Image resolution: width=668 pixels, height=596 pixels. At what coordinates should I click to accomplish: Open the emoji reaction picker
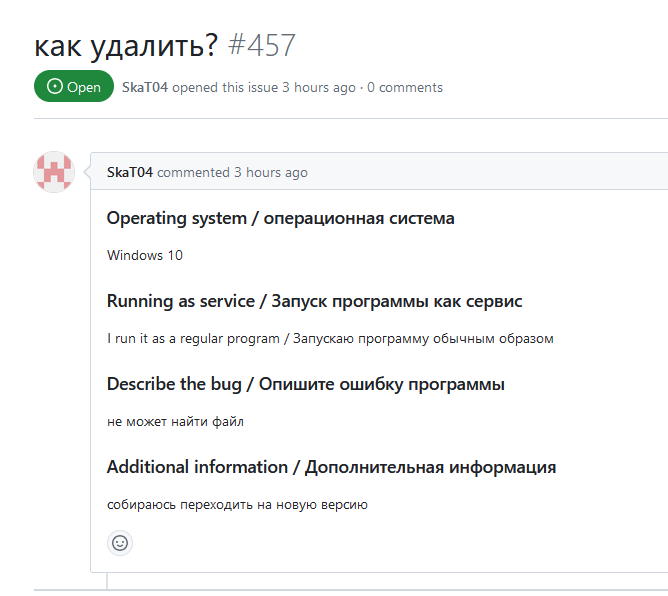pos(120,543)
